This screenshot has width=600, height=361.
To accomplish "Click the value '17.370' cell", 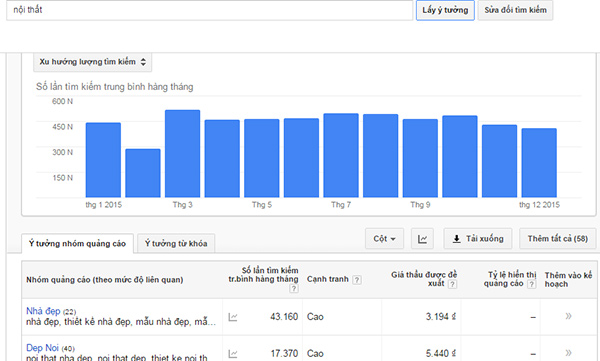I will tap(284, 353).
